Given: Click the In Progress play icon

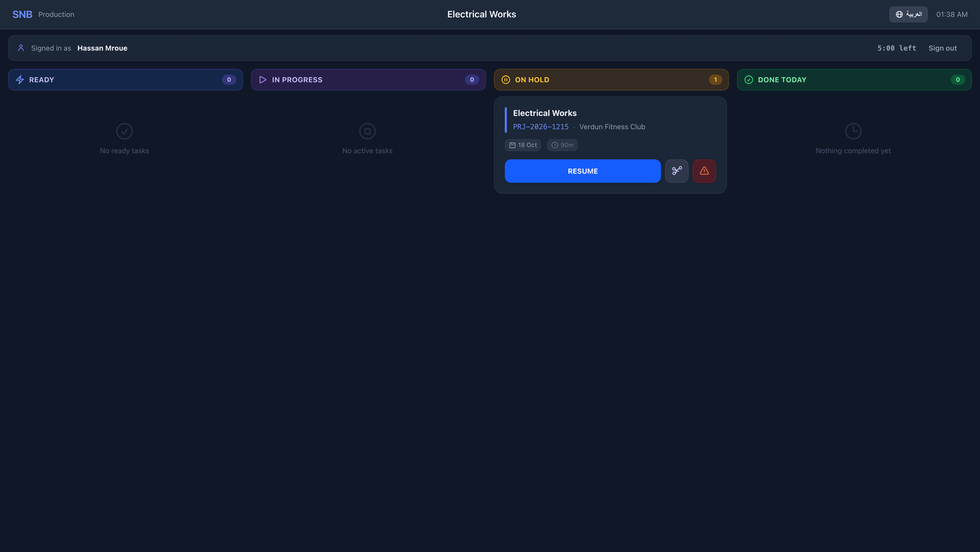Looking at the screenshot, I should tap(263, 80).
